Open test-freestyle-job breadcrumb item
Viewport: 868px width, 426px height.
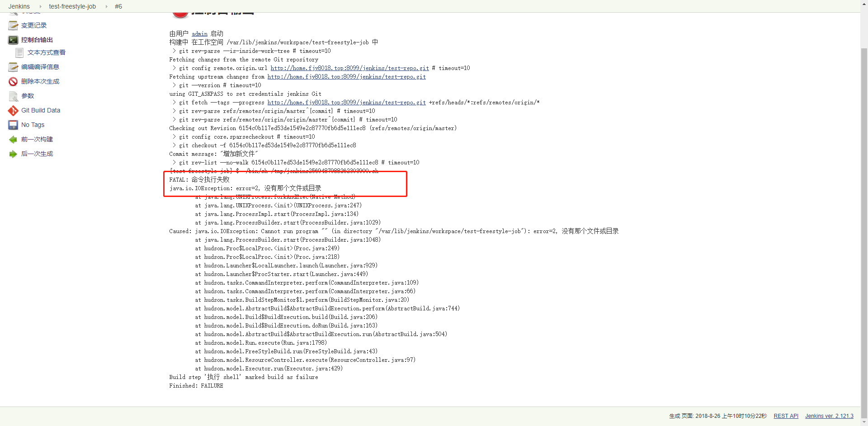tap(72, 6)
